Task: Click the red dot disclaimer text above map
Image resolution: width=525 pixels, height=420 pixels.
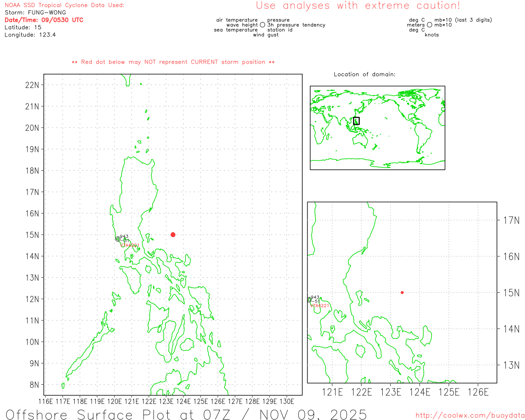Action: 173,62
